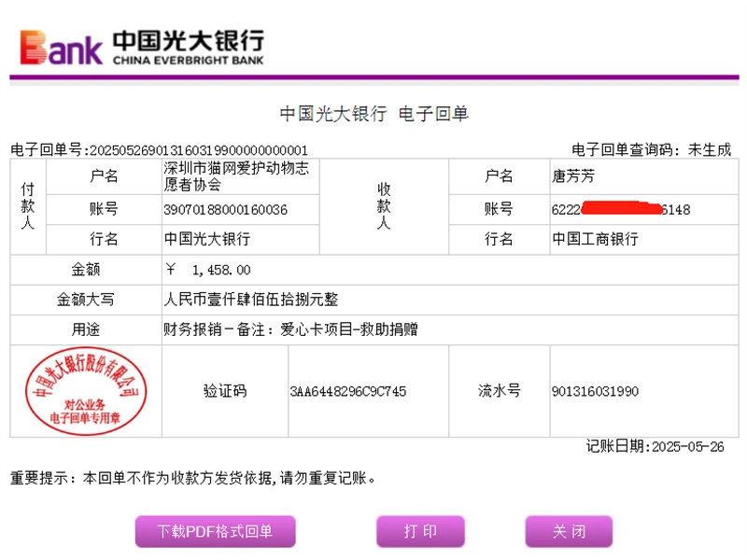Click the 验证码 label
This screenshot has width=747, height=560.
(225, 391)
